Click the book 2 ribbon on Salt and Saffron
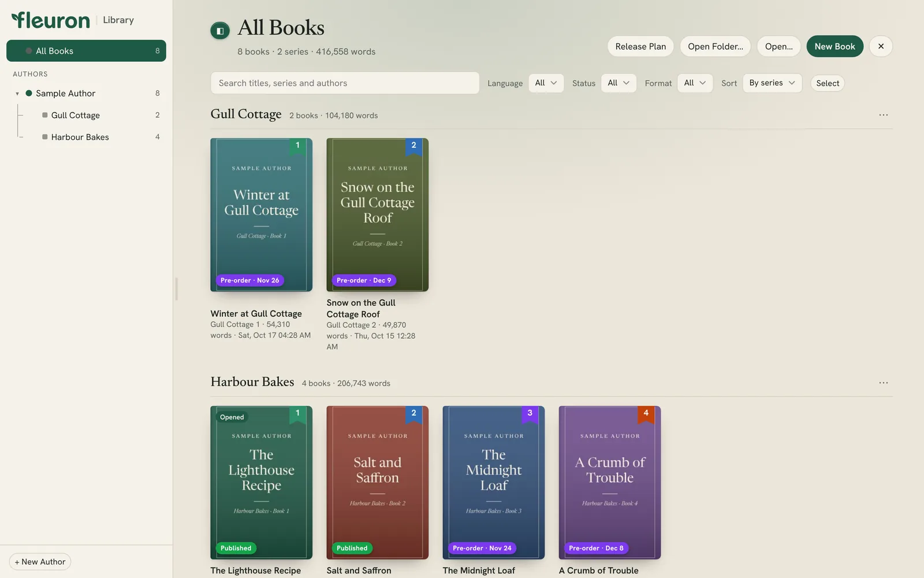 tap(413, 414)
